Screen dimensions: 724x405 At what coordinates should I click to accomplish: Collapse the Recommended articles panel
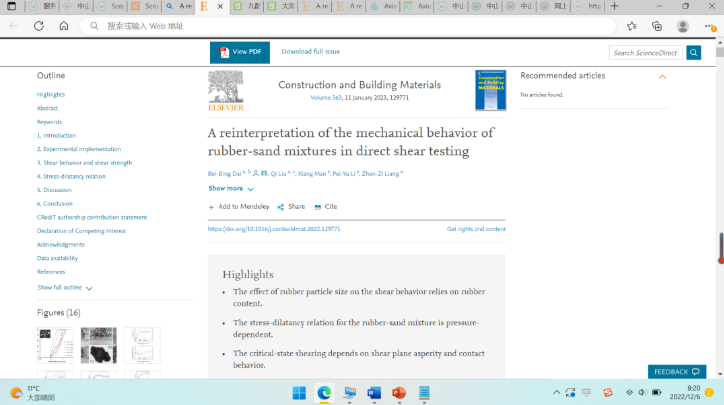[x=662, y=76]
